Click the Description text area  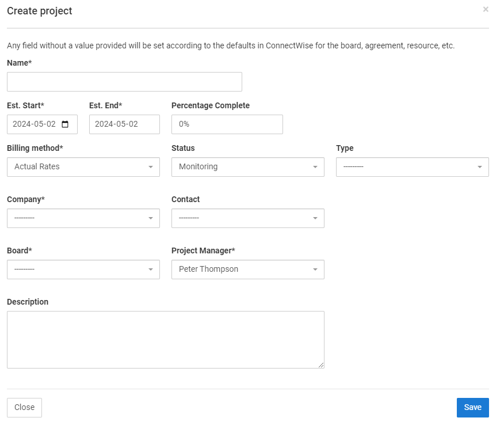(166, 340)
